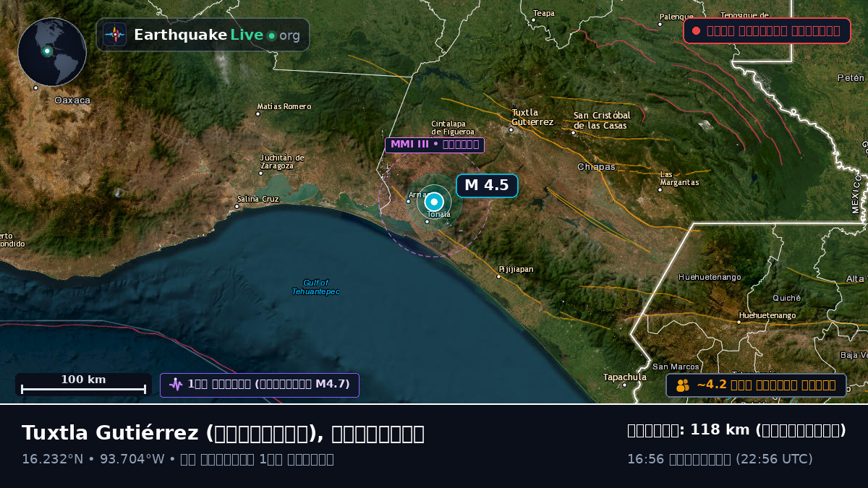Click the cyan epicenter marker near Tonalá

point(434,202)
